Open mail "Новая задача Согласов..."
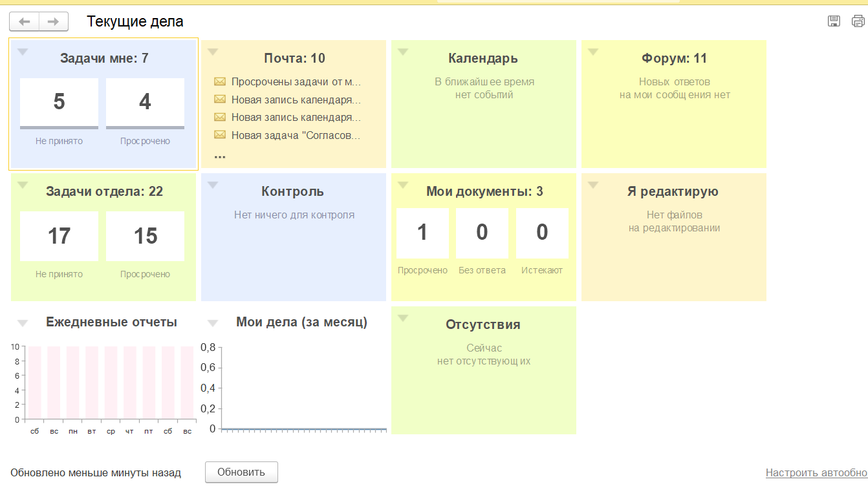Viewport: 868px width, 486px height. [x=296, y=135]
